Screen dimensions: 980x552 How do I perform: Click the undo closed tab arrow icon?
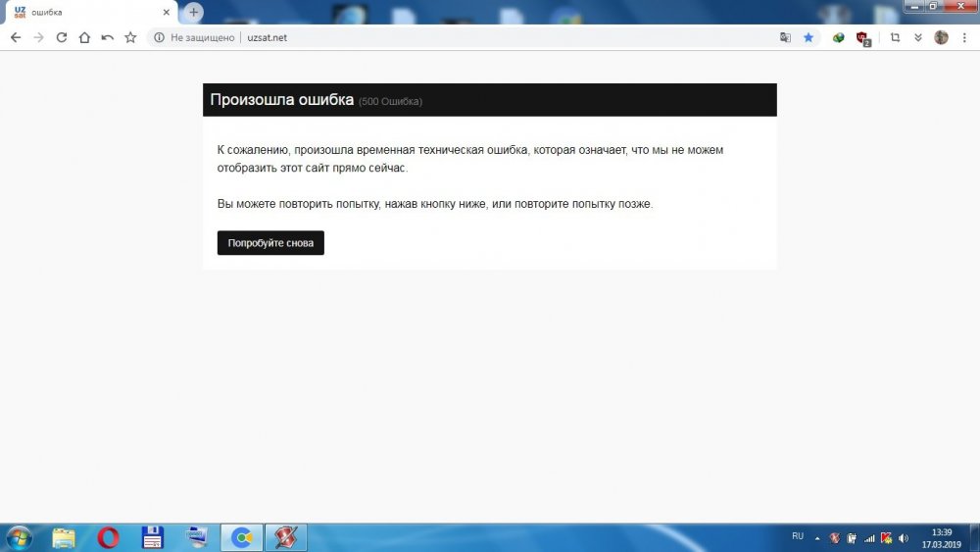pyautogui.click(x=107, y=37)
